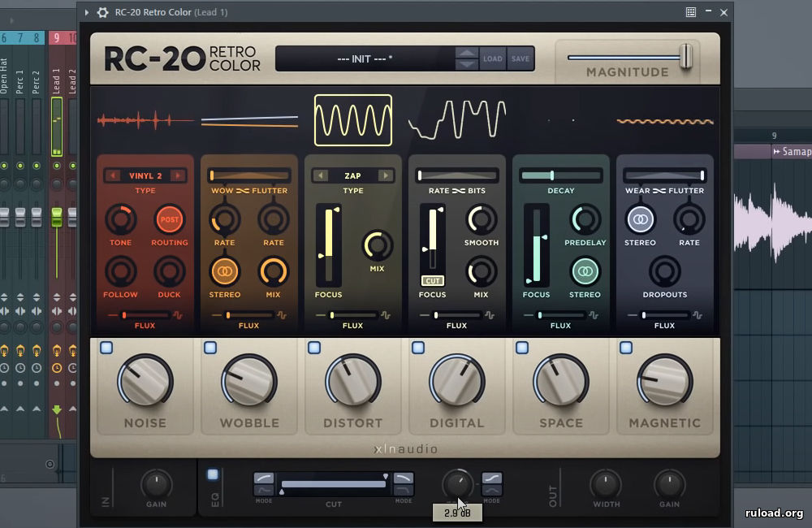Click the Wobble MIX knob

click(x=274, y=271)
